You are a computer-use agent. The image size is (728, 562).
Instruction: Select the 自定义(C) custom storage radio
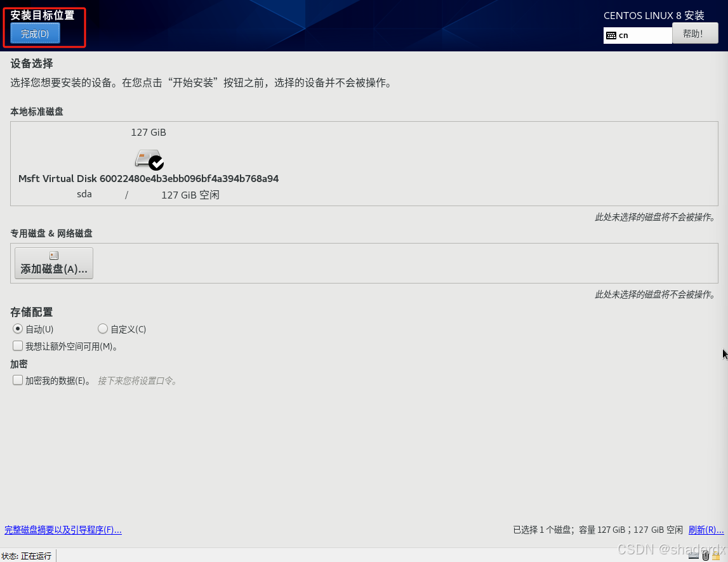click(103, 329)
